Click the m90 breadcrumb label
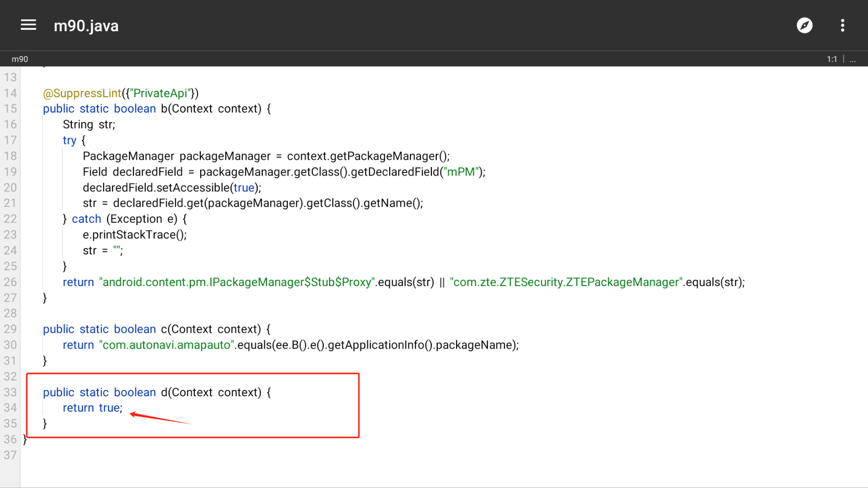The width and height of the screenshot is (868, 488). coord(20,59)
